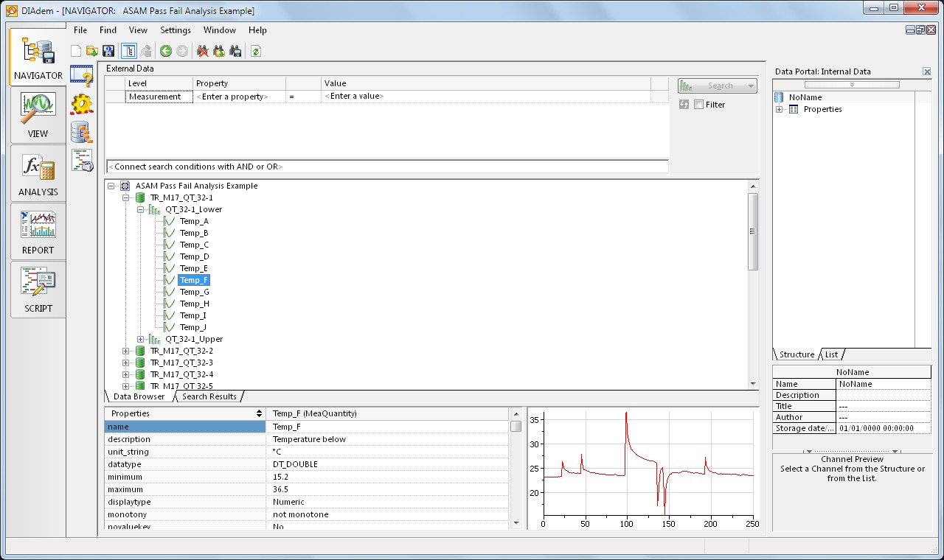The width and height of the screenshot is (944, 560).
Task: Select the Temp_D channel
Action: click(x=194, y=256)
